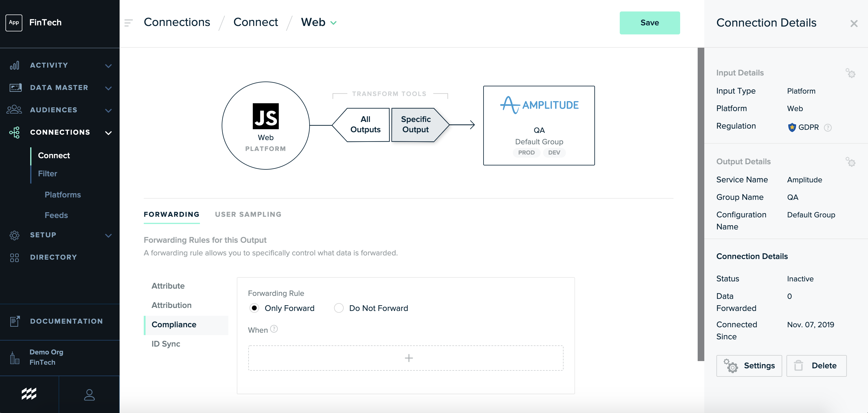
Task: Open Connect in sidebar
Action: coord(54,156)
